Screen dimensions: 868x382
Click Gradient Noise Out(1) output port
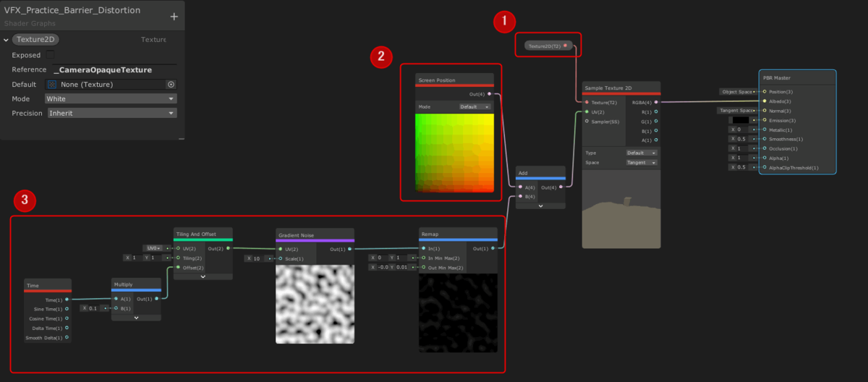coord(350,249)
